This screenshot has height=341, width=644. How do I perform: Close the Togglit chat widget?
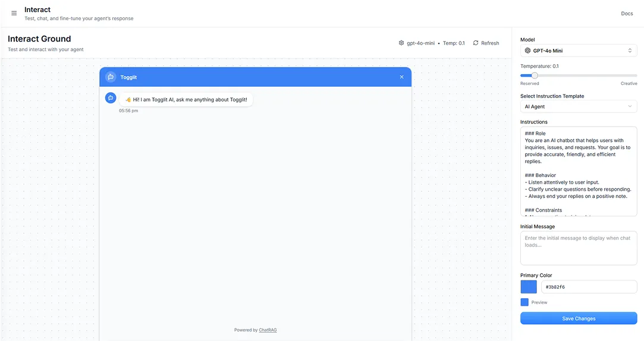click(401, 77)
